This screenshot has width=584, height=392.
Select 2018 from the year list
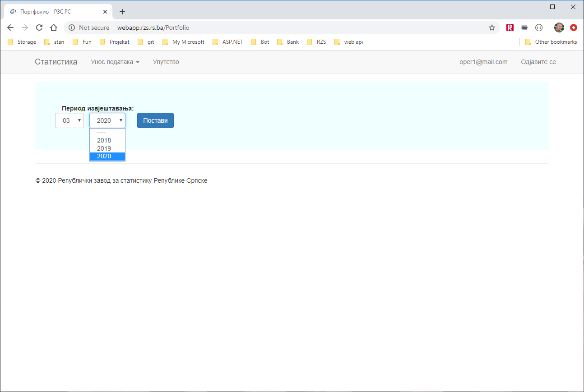click(x=104, y=140)
